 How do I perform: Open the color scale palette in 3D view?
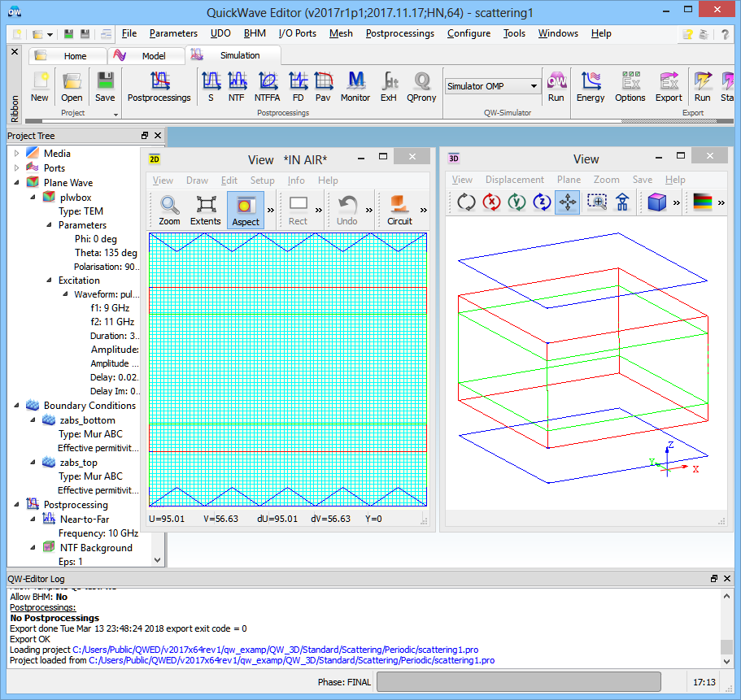(702, 202)
